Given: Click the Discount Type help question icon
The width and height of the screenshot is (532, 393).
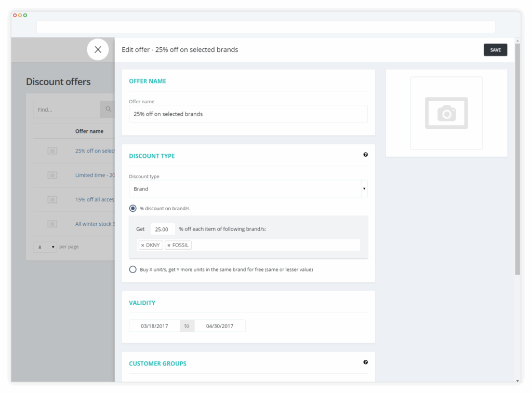Looking at the screenshot, I should pyautogui.click(x=365, y=155).
